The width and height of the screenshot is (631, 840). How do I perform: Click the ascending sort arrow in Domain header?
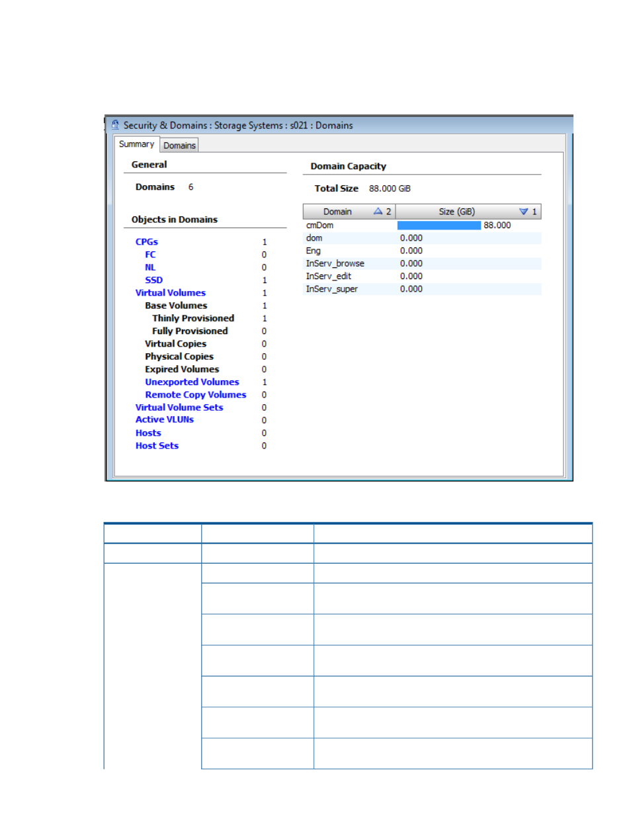click(x=378, y=212)
